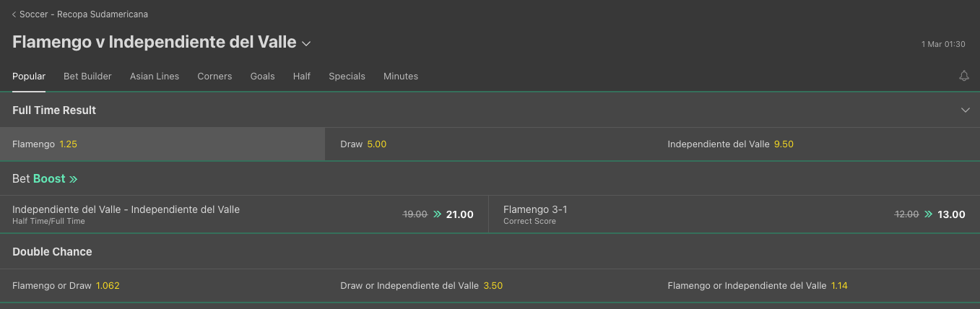980x309 pixels.
Task: View the Minutes tab
Action: [x=401, y=76]
